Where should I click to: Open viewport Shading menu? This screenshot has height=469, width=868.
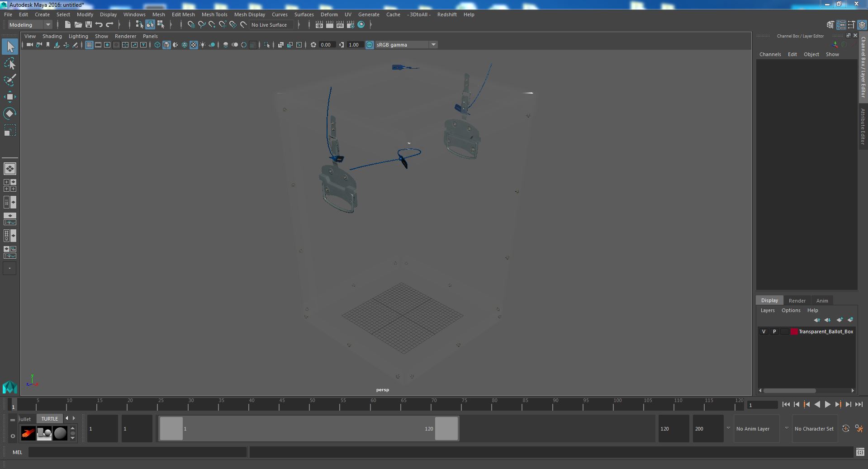pos(52,36)
